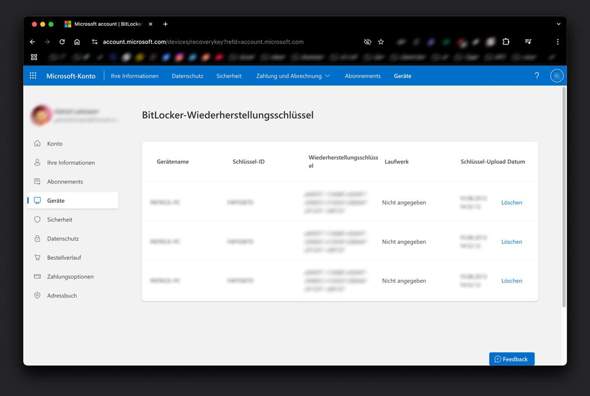590x396 pixels.
Task: Click the help question mark icon
Action: pyautogui.click(x=537, y=76)
